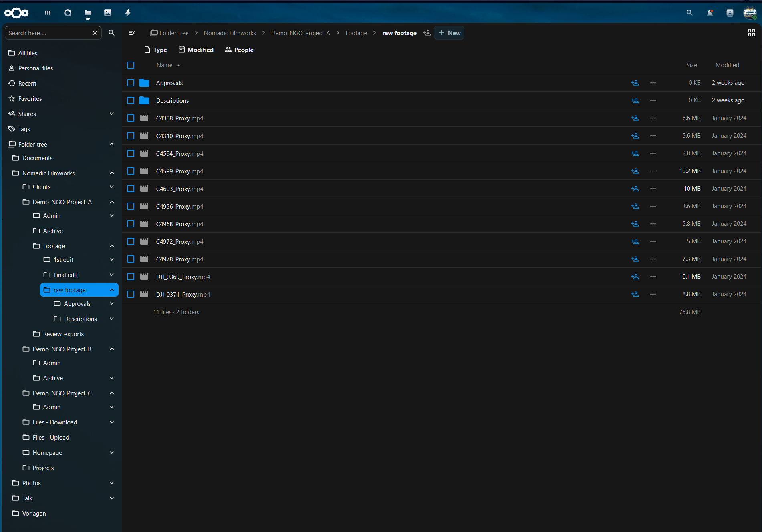Click into the Search here field
This screenshot has width=762, height=532.
pos(48,33)
